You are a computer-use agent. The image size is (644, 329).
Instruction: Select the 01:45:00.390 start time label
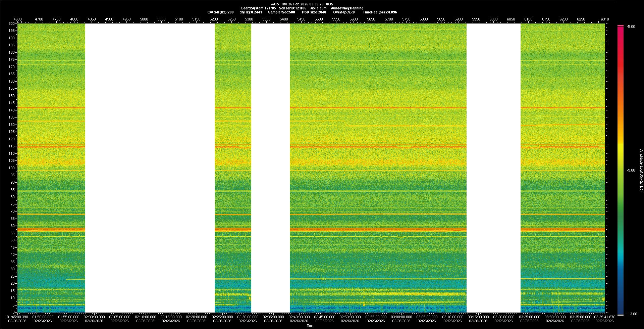coord(17,317)
